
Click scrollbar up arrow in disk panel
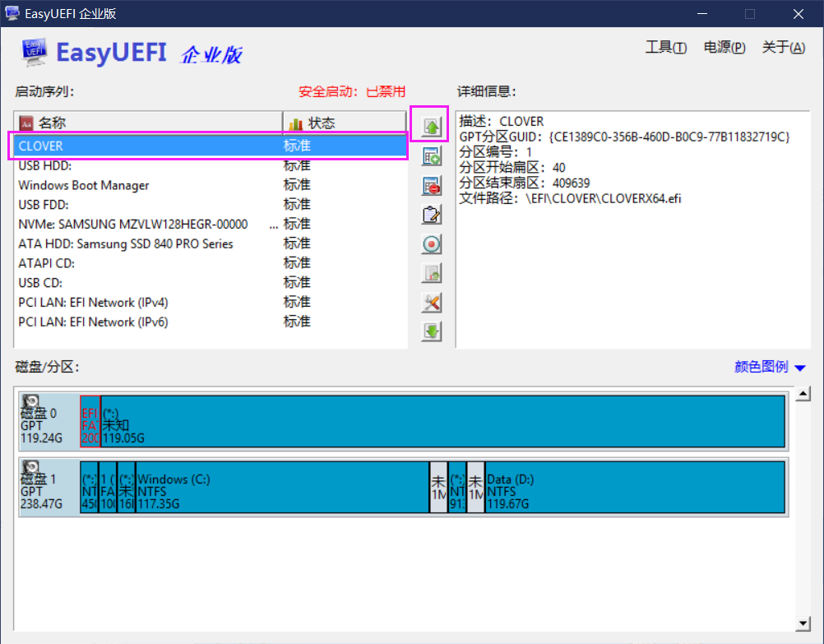803,394
